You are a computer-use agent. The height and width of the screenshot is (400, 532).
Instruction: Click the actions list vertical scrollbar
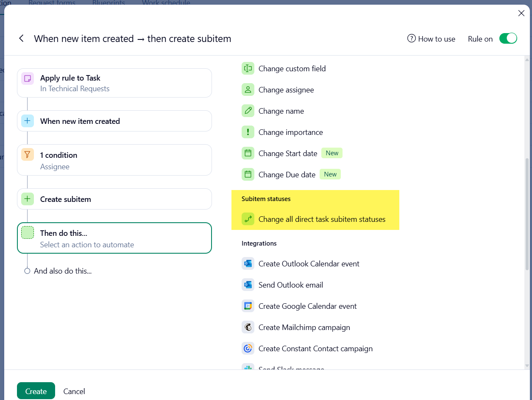click(527, 214)
